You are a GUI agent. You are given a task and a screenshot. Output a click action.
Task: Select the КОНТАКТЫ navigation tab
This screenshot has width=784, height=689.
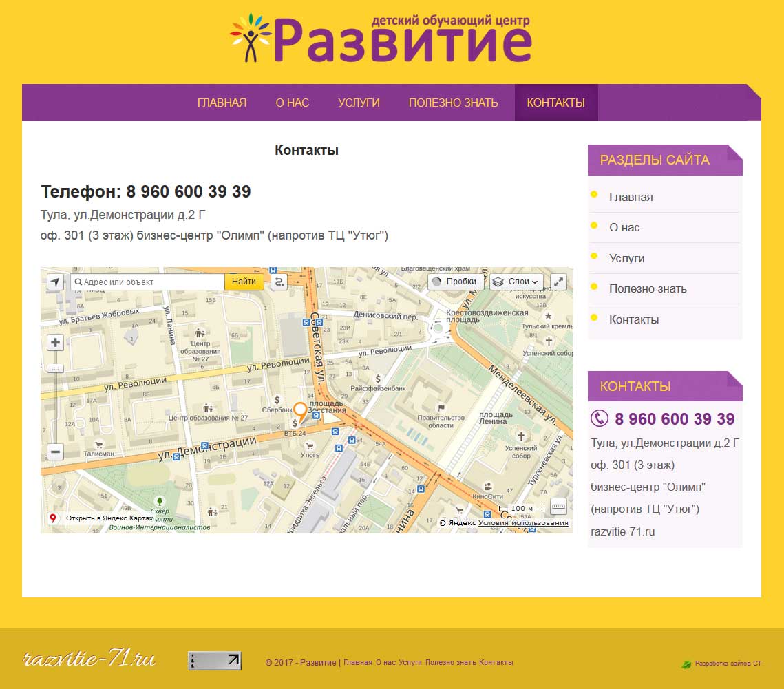pyautogui.click(x=556, y=103)
